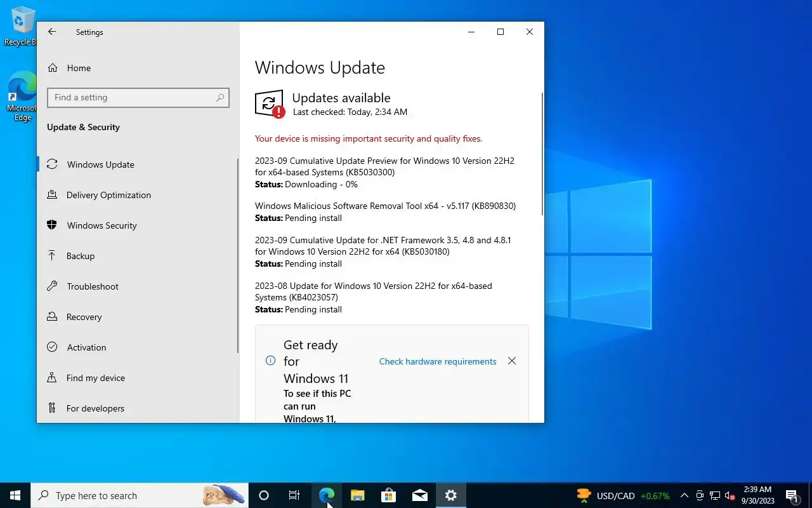Click the muted volume tray icon
Image resolution: width=812 pixels, height=508 pixels.
(730, 495)
